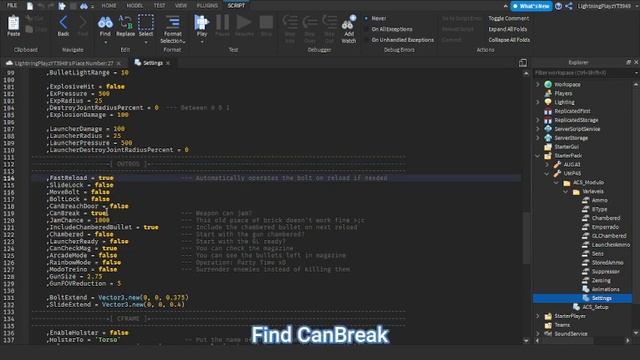
Task: Select ReplicatedFirst in Explorer
Action: click(572, 111)
